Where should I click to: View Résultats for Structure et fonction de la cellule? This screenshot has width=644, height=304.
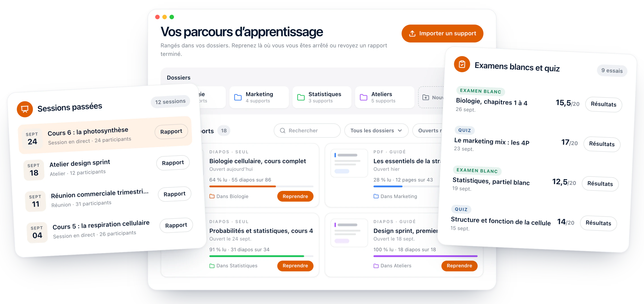pos(598,223)
